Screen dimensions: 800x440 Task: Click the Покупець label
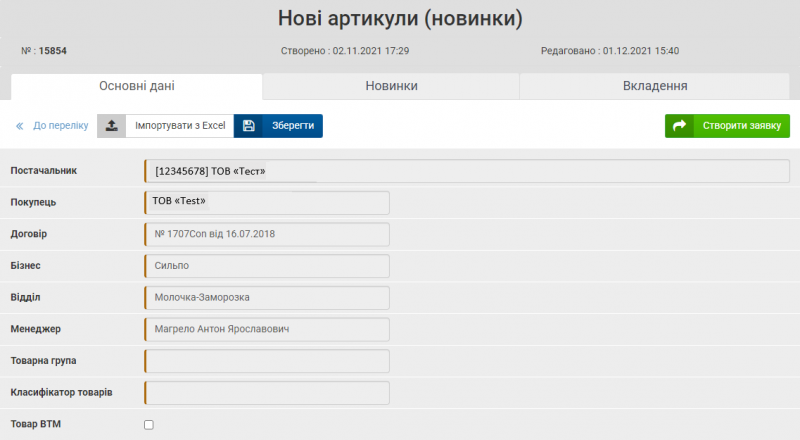point(33,202)
